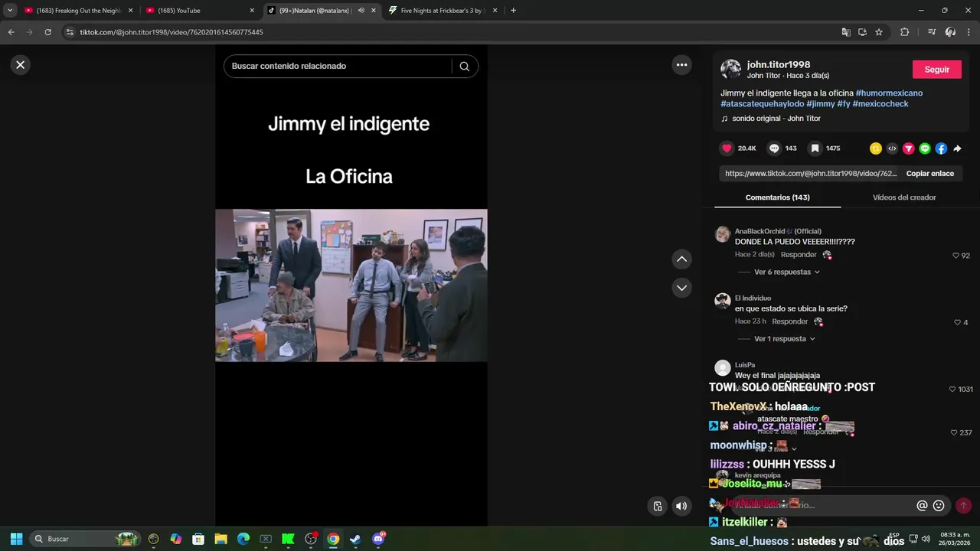Viewport: 980px width, 551px height.
Task: Repost the video using yellow repost icon
Action: point(876,148)
